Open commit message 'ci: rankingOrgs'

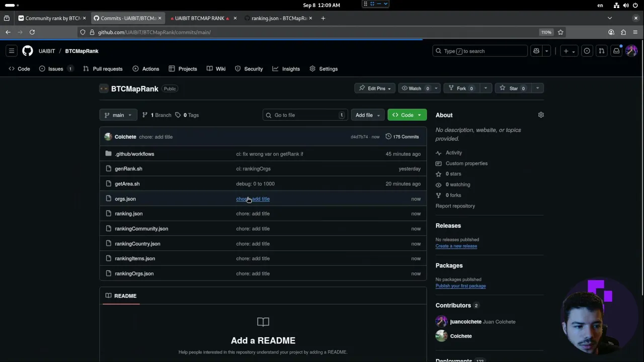pos(253,169)
